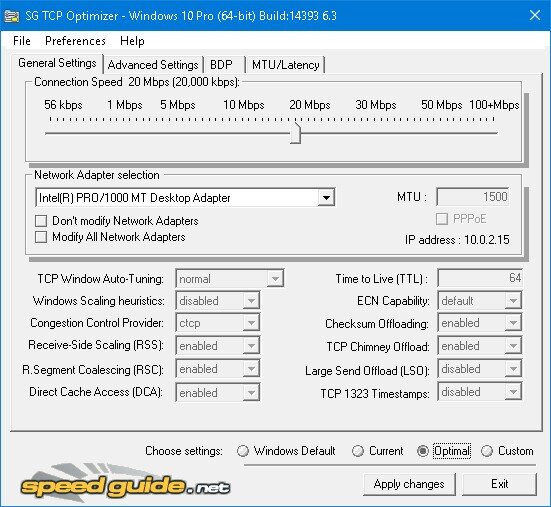551x507 pixels.
Task: Close the TCP Optimizer window
Action: click(535, 15)
